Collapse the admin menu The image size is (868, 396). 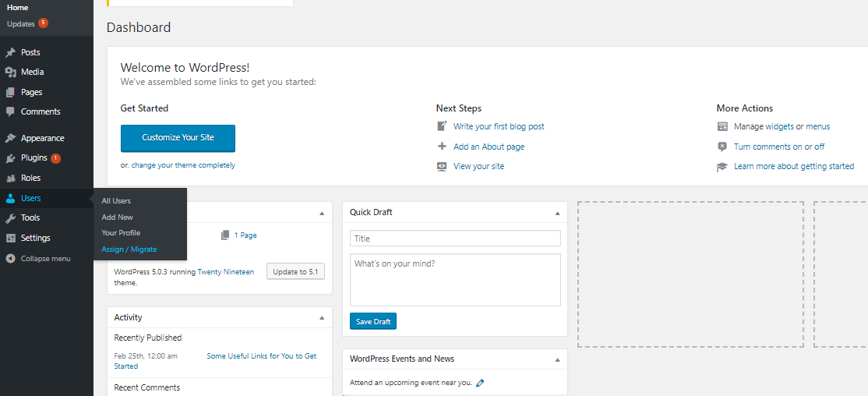(38, 259)
